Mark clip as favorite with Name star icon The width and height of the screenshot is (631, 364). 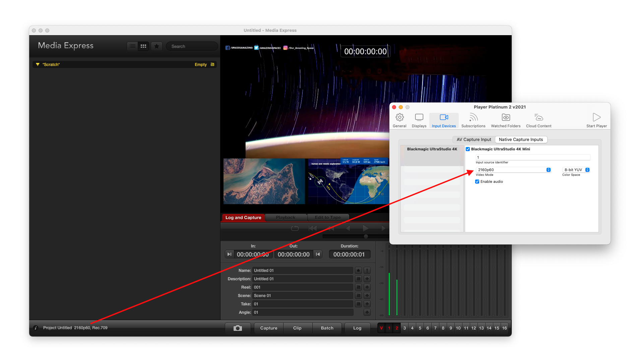pos(359,271)
